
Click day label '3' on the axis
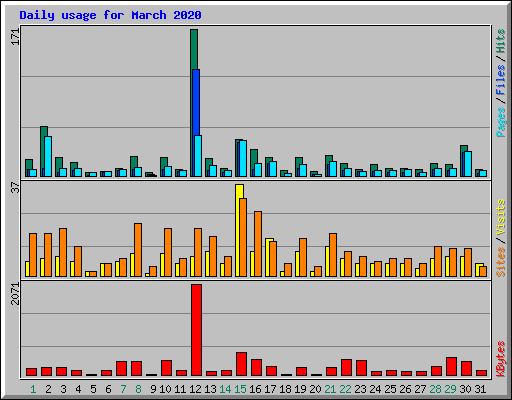click(x=63, y=389)
